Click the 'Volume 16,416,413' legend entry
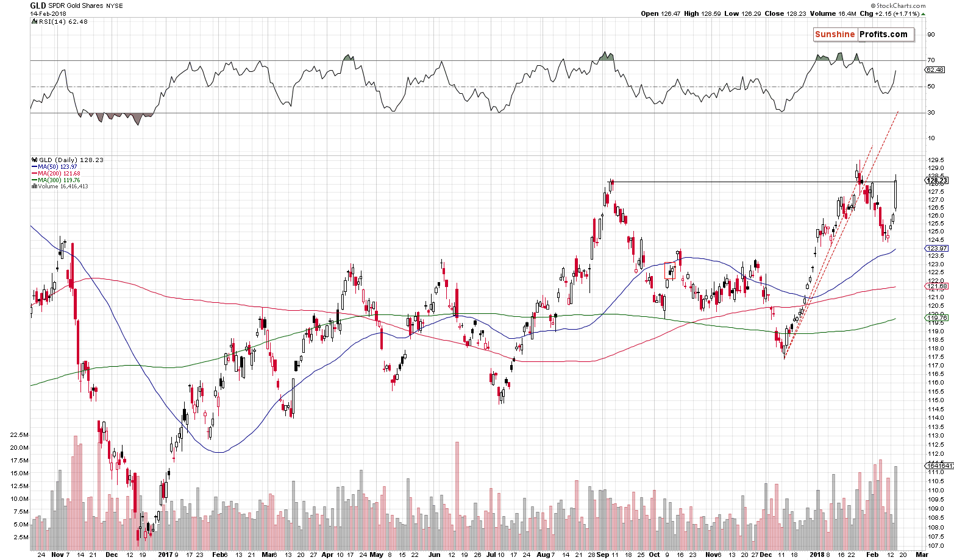The height and width of the screenshot is (560, 954). click(x=63, y=186)
